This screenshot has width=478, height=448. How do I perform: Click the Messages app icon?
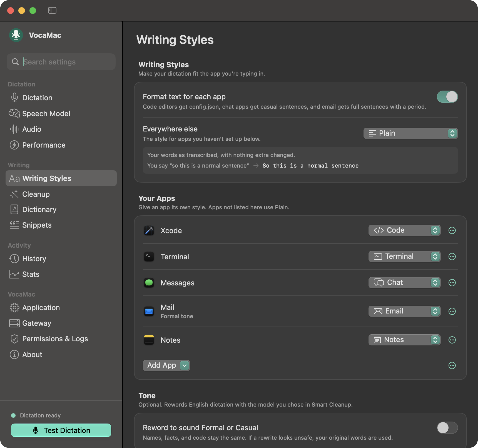(x=149, y=283)
